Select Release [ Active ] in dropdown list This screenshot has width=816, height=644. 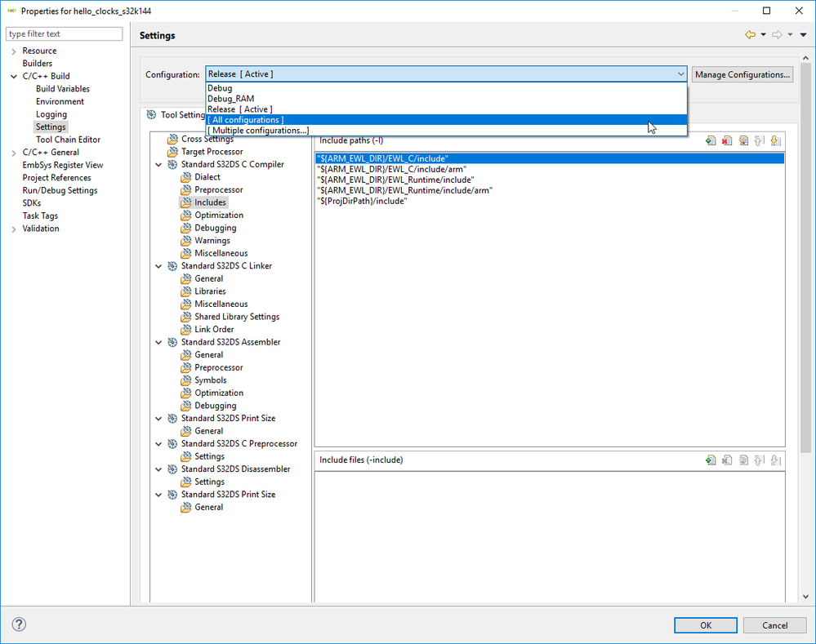pyautogui.click(x=447, y=109)
